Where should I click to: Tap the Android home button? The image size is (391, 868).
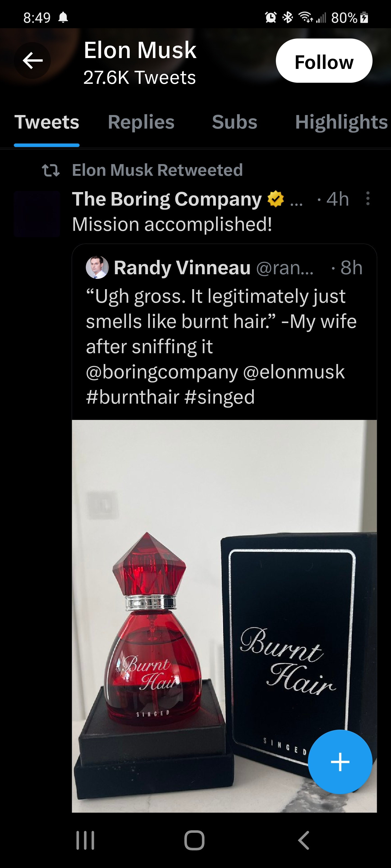click(x=194, y=840)
